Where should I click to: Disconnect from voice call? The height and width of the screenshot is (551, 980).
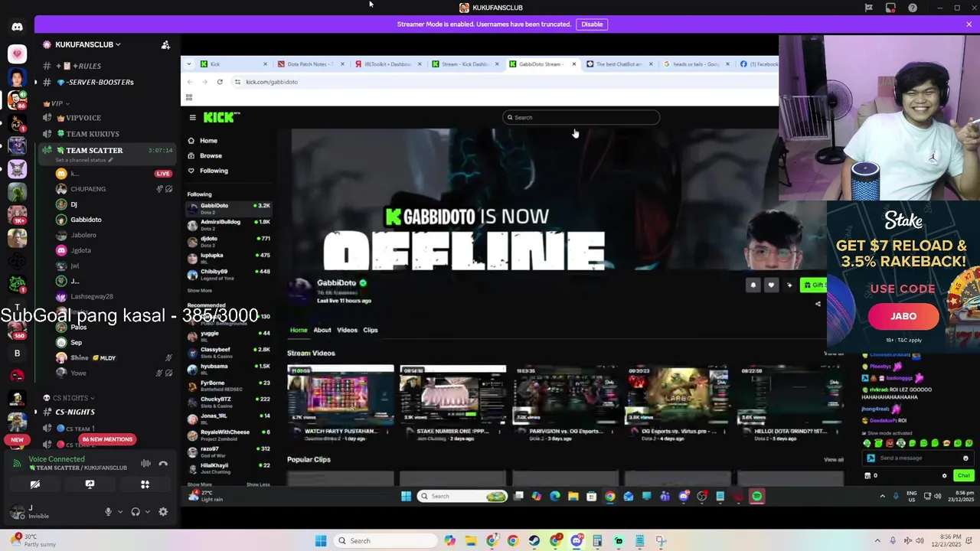pyautogui.click(x=163, y=463)
